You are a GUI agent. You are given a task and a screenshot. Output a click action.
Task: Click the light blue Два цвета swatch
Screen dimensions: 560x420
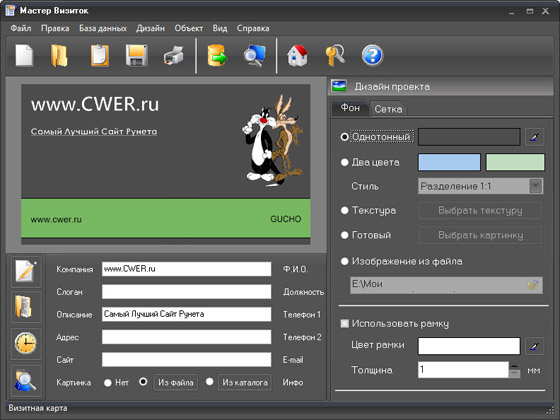point(449,162)
